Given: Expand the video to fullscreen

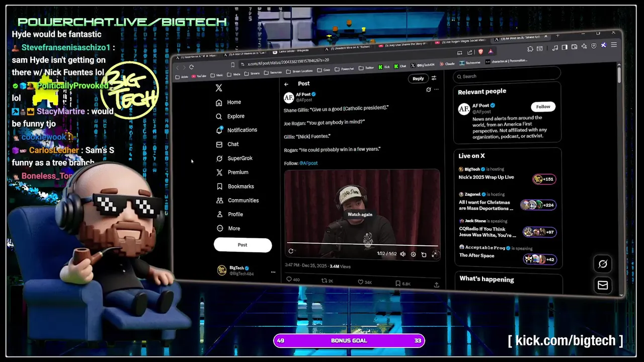Looking at the screenshot, I should 435,254.
